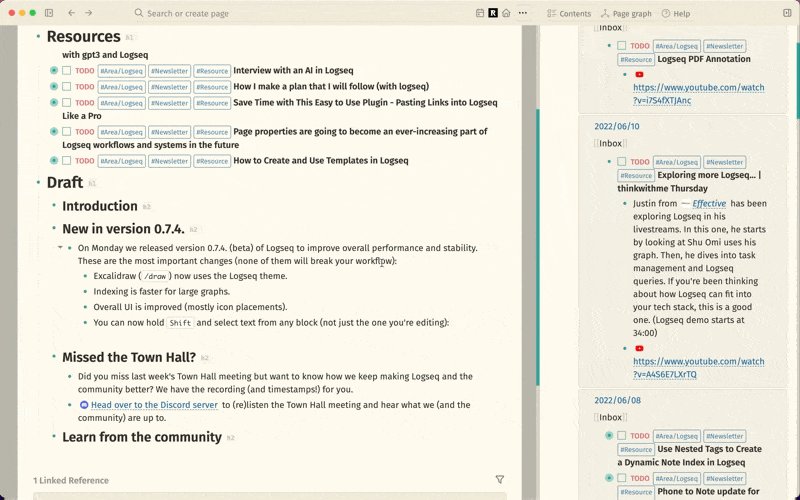
Task: Open the 2022/06/10 journal date link
Action: (616, 127)
